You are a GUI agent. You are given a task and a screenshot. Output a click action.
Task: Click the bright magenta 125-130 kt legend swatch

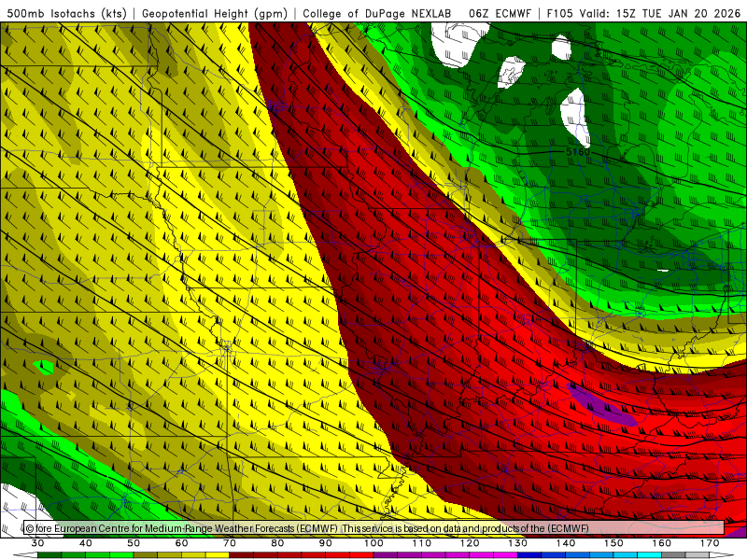506,555
